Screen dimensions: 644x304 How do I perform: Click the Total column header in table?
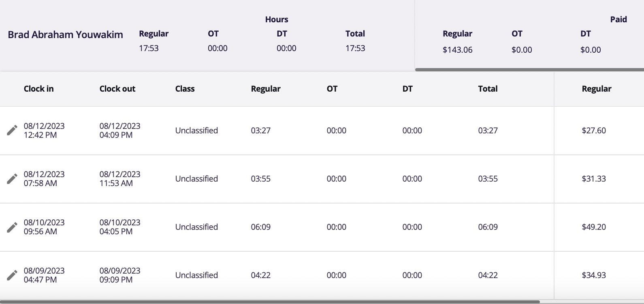(x=488, y=89)
